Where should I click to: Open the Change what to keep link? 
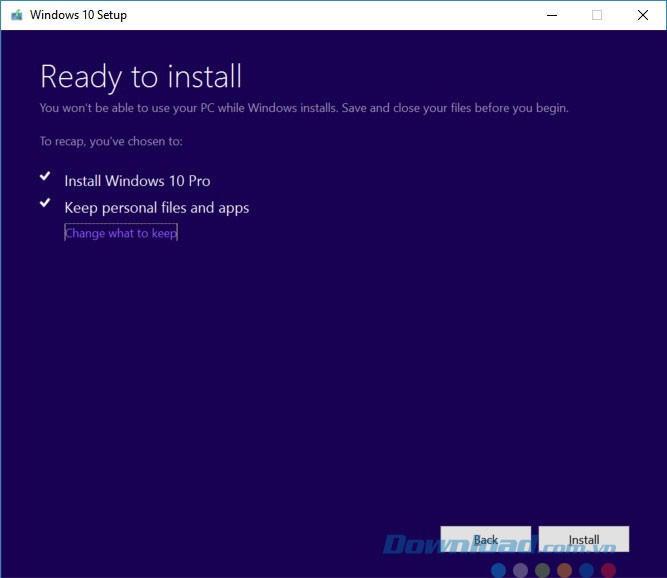coord(121,233)
